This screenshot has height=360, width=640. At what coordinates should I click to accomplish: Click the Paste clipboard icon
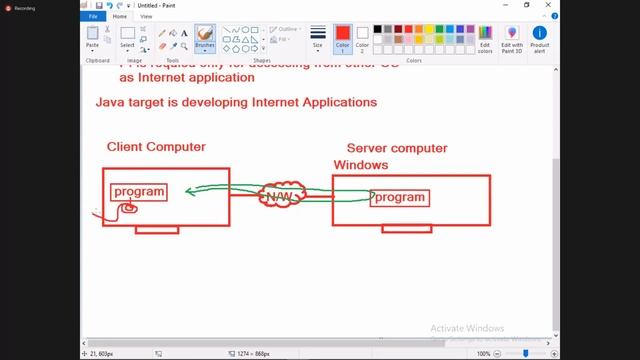(x=92, y=33)
